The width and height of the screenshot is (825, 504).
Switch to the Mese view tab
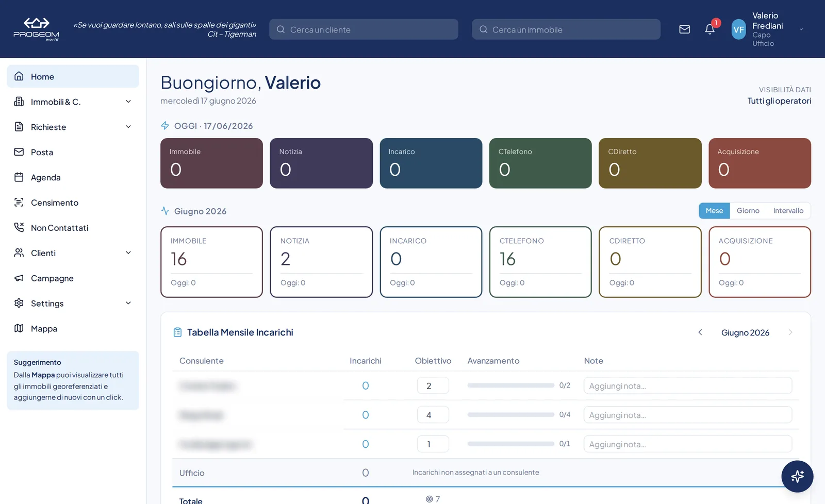point(714,211)
